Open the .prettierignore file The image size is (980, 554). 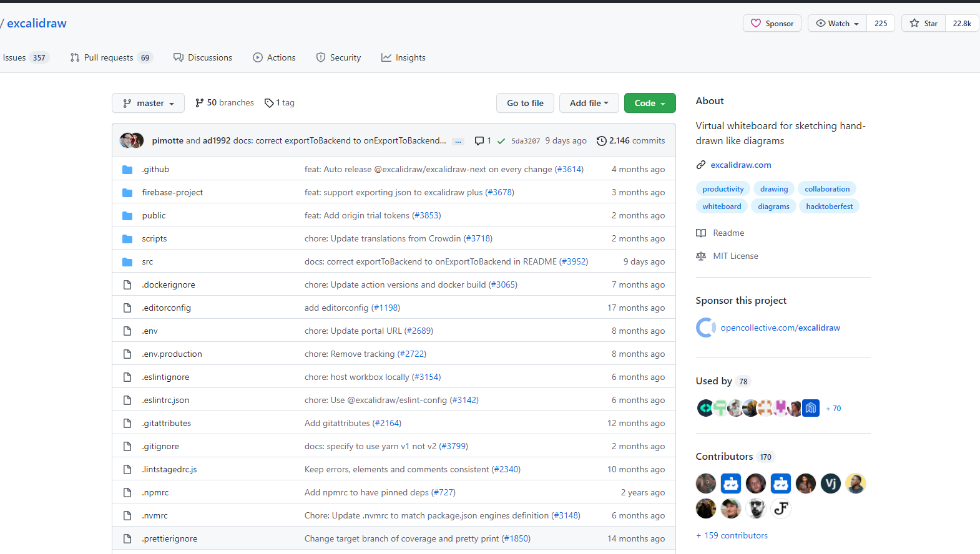170,539
